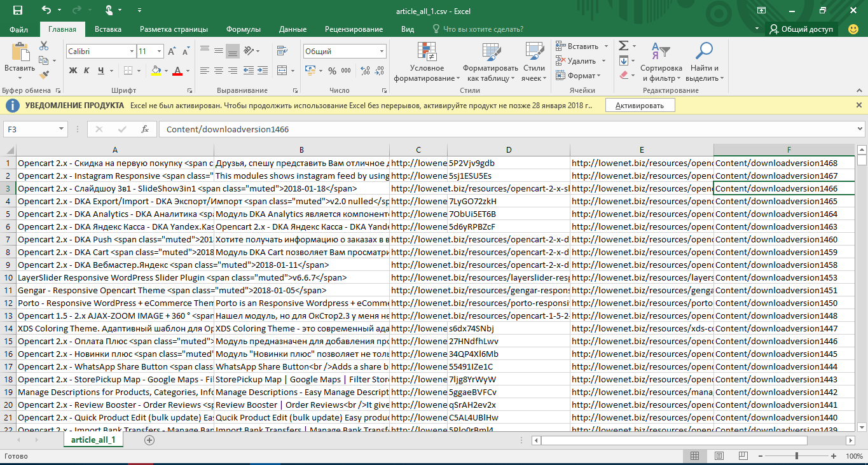Viewport: 868px width, 465px height.
Task: Click the accounting currency format icon
Action: (x=309, y=70)
